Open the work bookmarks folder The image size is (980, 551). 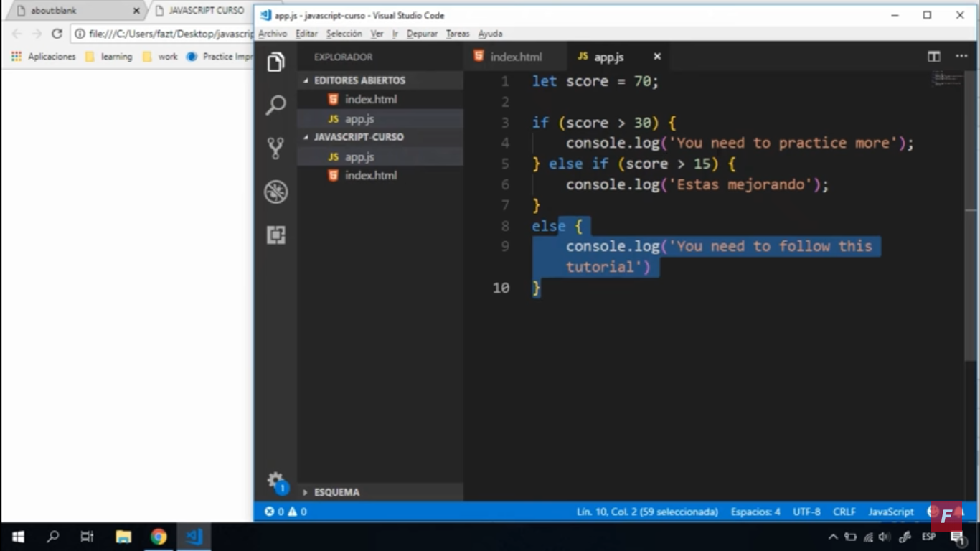click(x=159, y=57)
